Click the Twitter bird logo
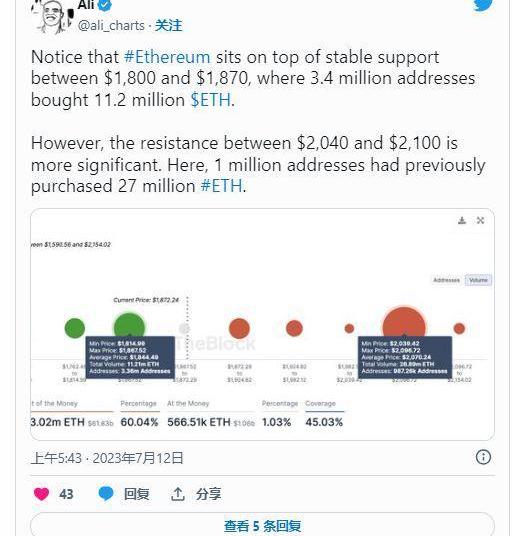Screen dimensions: 522x536 click(x=483, y=5)
